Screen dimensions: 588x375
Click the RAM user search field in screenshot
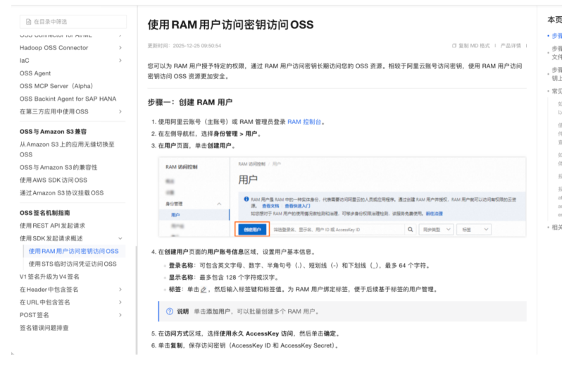point(337,229)
